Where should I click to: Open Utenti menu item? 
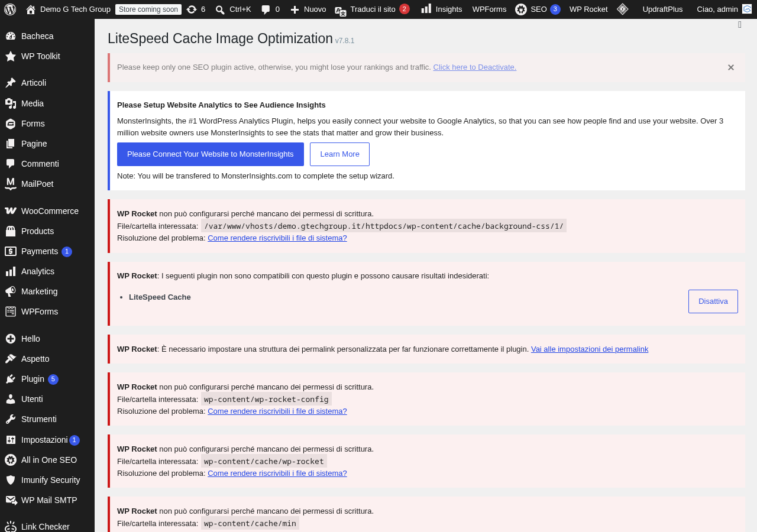coord(47,399)
